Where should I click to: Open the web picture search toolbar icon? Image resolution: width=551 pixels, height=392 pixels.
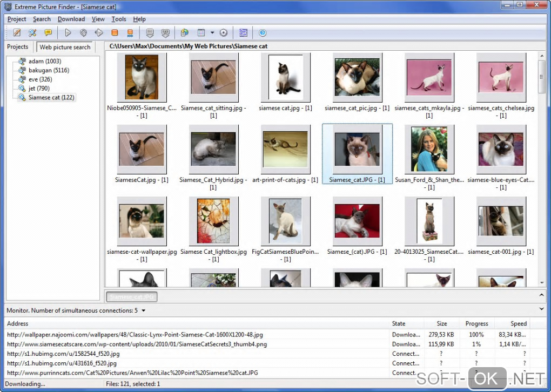[32, 32]
